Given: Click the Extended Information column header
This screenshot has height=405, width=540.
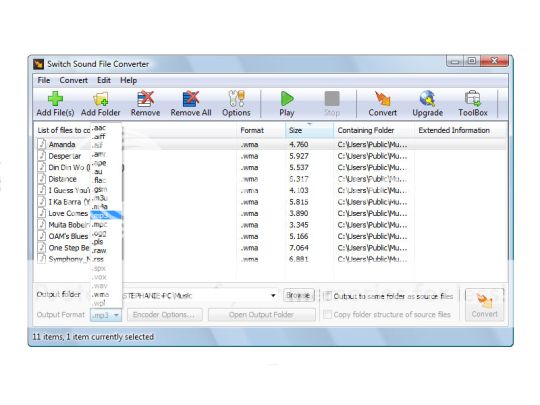Looking at the screenshot, I should pyautogui.click(x=461, y=130).
